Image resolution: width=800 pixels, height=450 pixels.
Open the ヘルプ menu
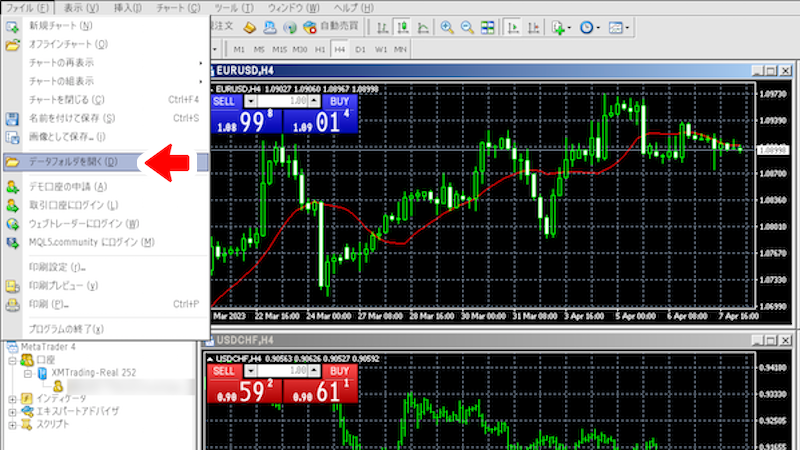[354, 8]
